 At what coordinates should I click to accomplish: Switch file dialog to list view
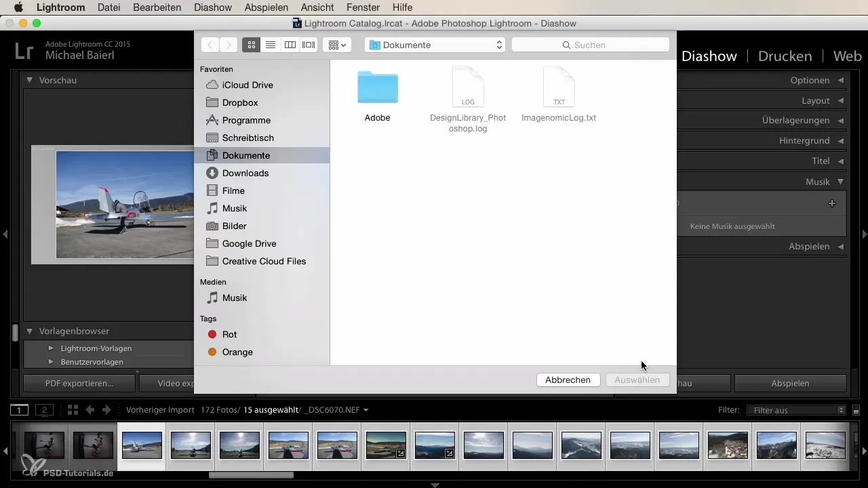coord(271,45)
